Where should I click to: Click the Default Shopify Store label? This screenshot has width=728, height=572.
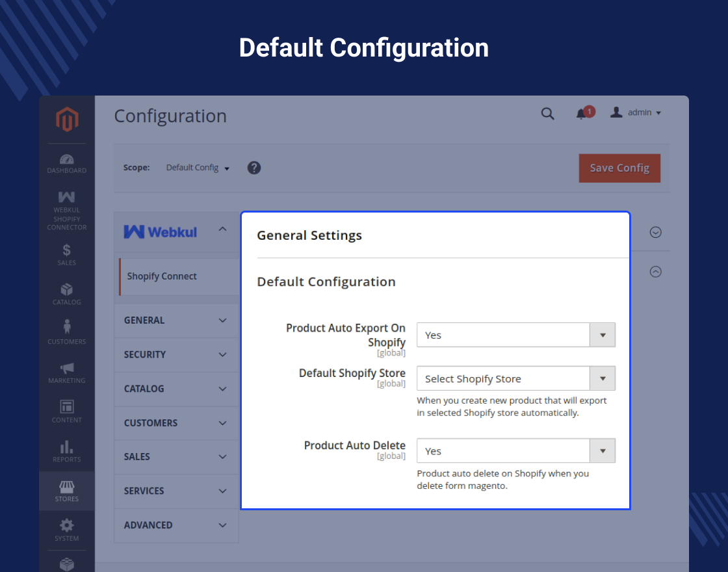pos(352,373)
